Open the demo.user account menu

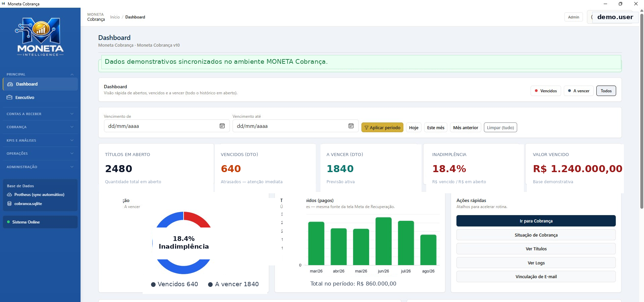coord(613,17)
